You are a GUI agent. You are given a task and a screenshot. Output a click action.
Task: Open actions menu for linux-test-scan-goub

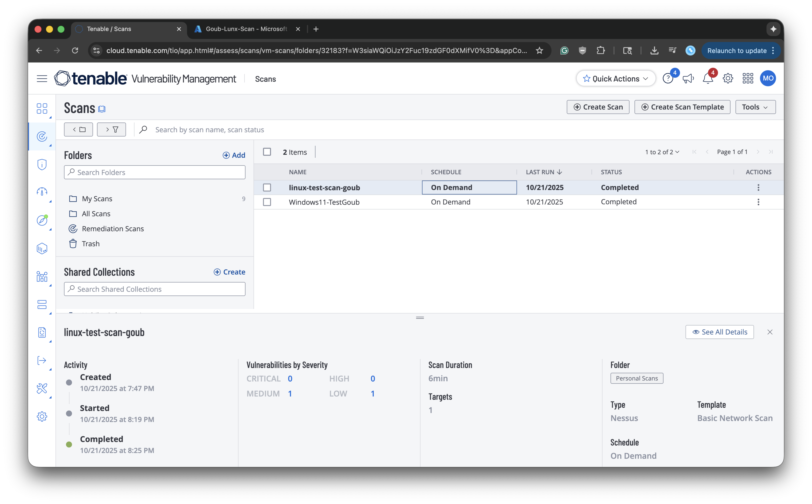click(758, 188)
